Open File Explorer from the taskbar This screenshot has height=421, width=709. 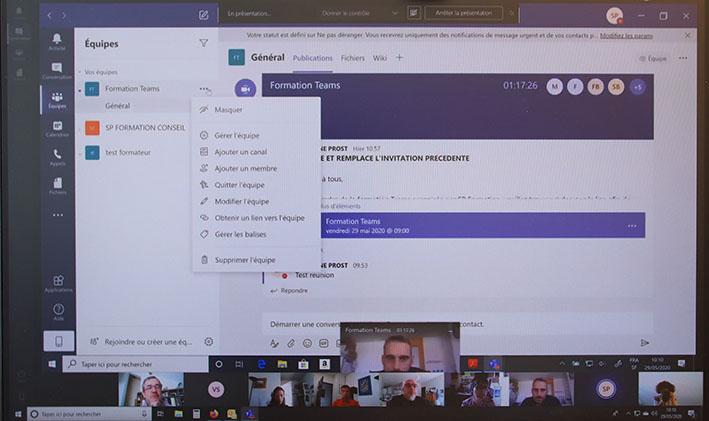click(282, 364)
